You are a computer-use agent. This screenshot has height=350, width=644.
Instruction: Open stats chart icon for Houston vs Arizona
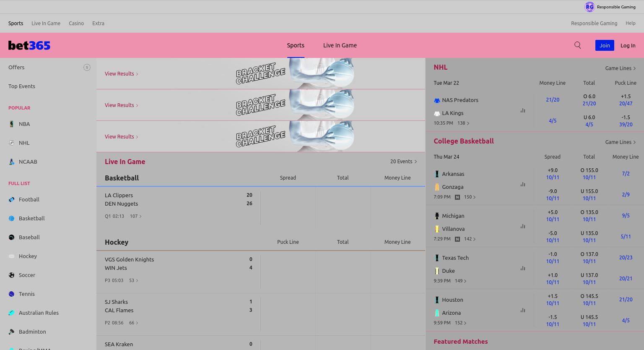coord(523,310)
